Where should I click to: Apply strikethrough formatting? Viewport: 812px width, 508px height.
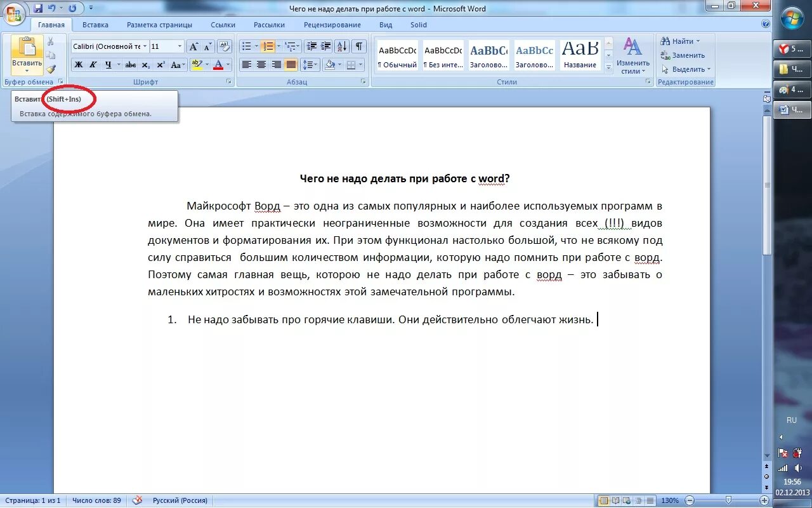point(131,65)
